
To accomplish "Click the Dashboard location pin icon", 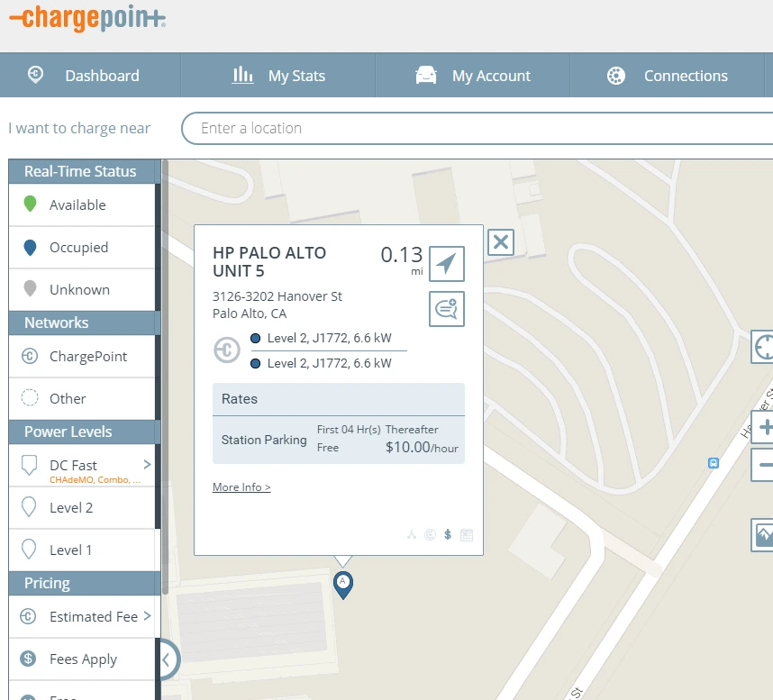I will (x=35, y=75).
